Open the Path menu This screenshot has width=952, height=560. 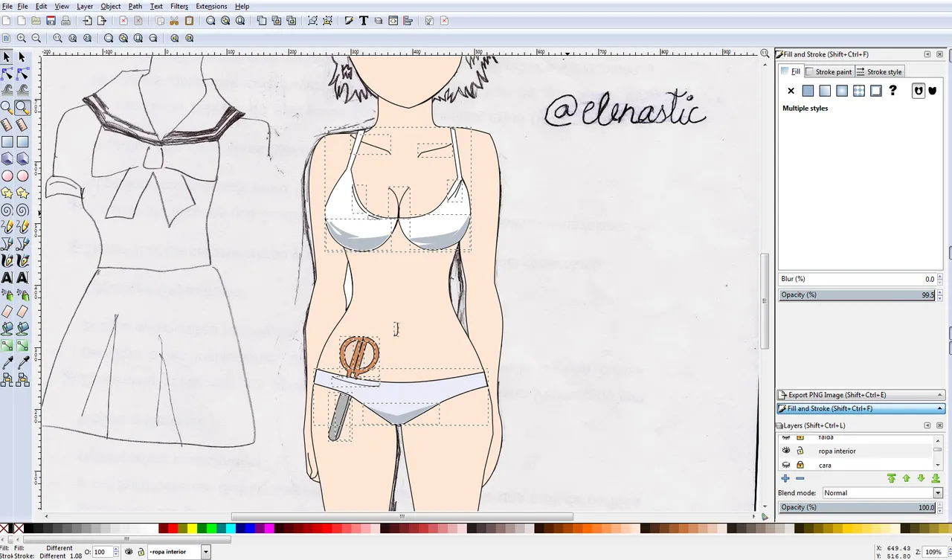(x=135, y=6)
